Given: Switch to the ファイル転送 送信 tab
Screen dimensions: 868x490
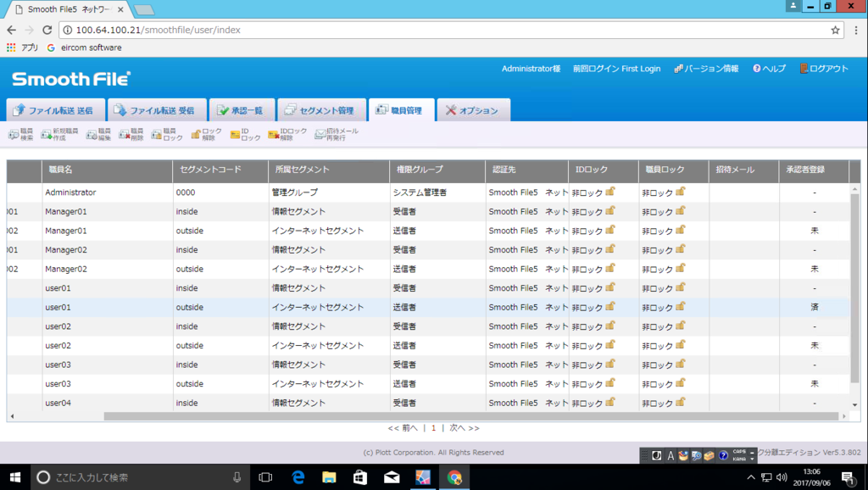Looking at the screenshot, I should coord(56,110).
